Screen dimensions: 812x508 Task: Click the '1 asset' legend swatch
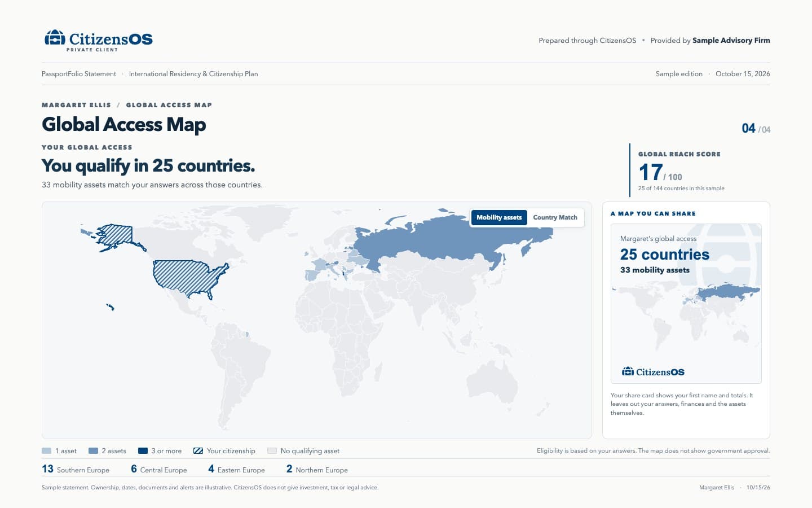(x=46, y=450)
